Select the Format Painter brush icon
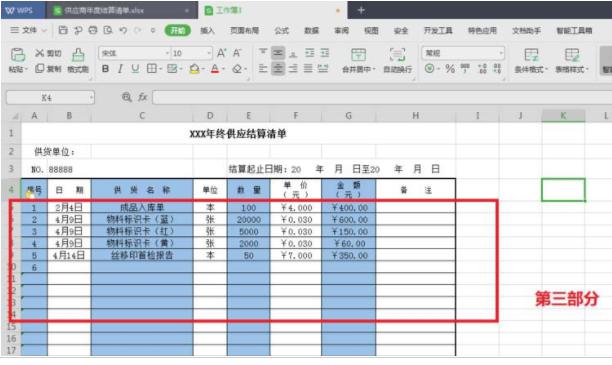612x365 pixels. (78, 55)
